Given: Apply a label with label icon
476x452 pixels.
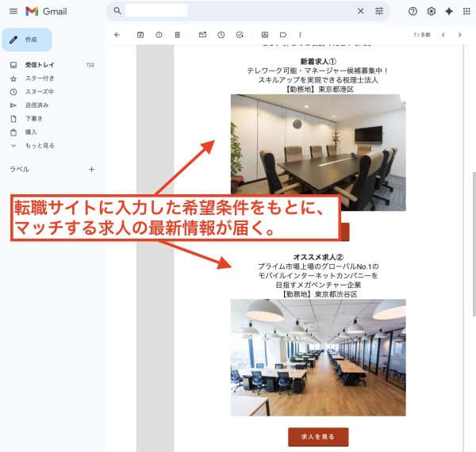Looking at the screenshot, I should (283, 35).
